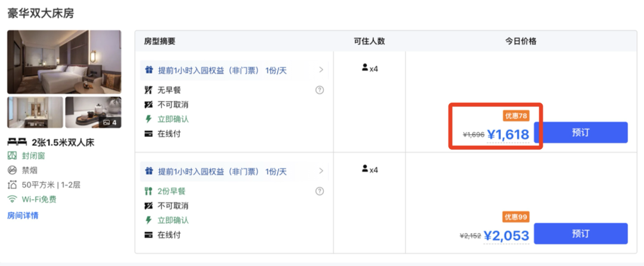Click the ¥1,618 price
The image size is (644, 266).
click(x=508, y=135)
